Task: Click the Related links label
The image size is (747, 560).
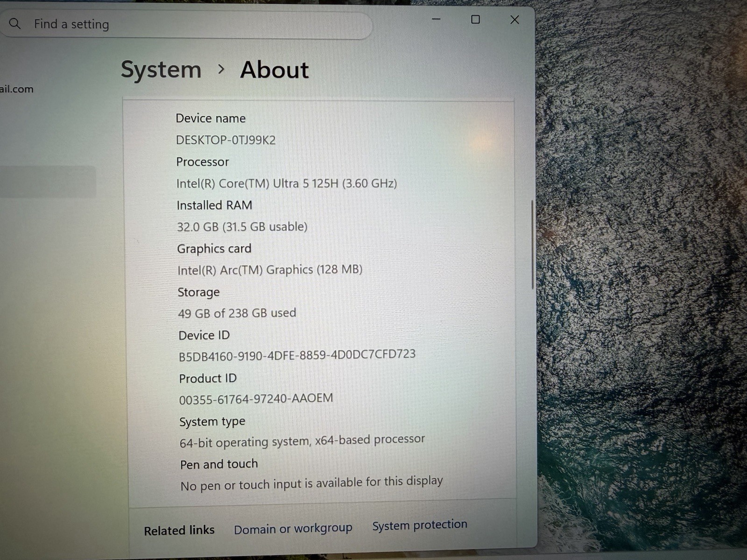Action: coord(179,531)
